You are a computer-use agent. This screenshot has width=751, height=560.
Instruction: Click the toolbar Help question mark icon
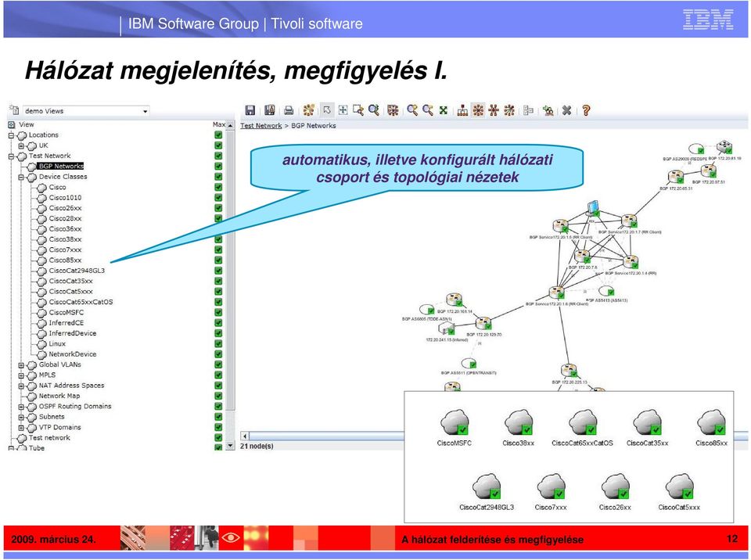click(x=586, y=110)
